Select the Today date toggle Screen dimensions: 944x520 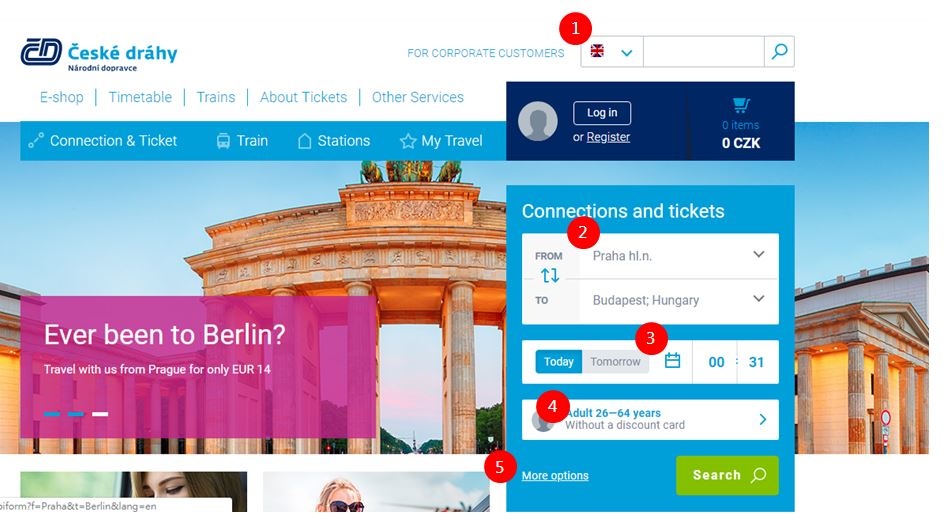[x=559, y=362]
